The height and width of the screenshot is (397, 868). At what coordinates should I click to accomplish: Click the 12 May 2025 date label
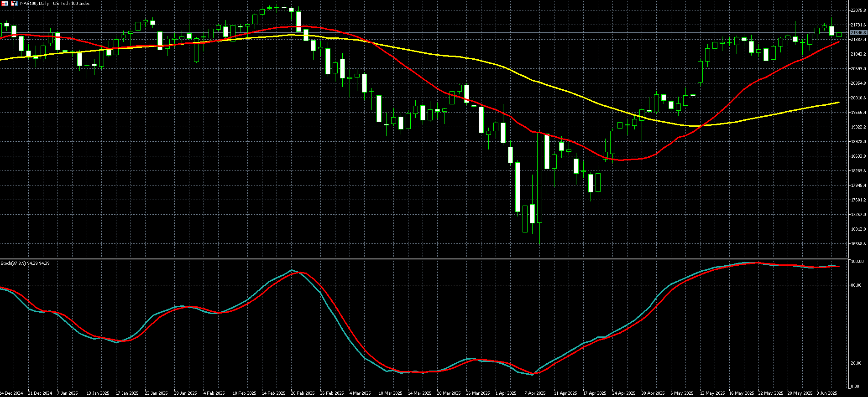click(712, 393)
